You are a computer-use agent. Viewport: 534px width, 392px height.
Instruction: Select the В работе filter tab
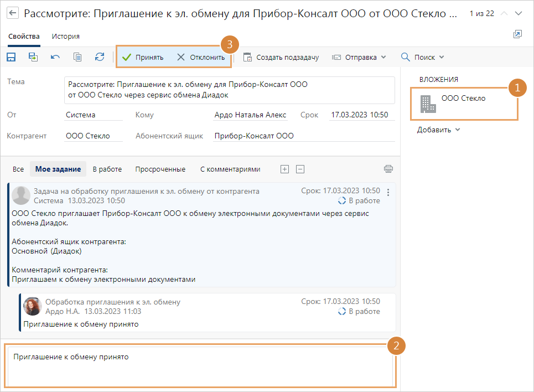pos(107,169)
